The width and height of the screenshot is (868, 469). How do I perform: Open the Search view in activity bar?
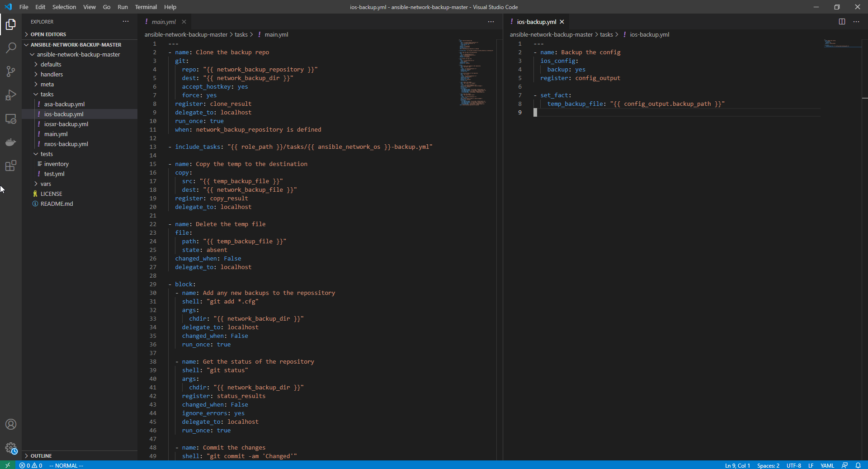11,48
